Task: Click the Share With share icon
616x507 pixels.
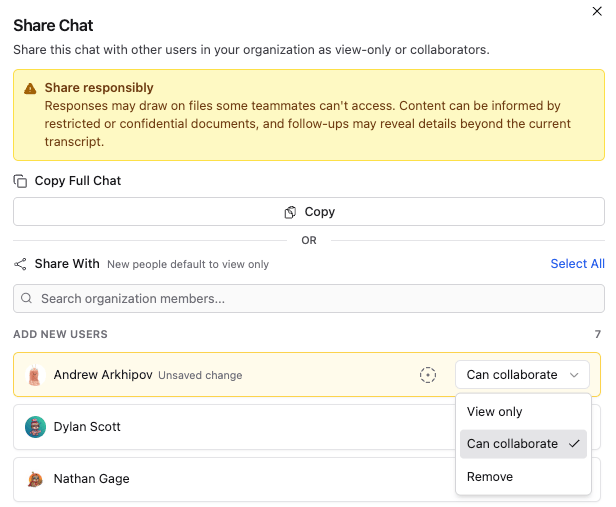Action: pyautogui.click(x=20, y=264)
